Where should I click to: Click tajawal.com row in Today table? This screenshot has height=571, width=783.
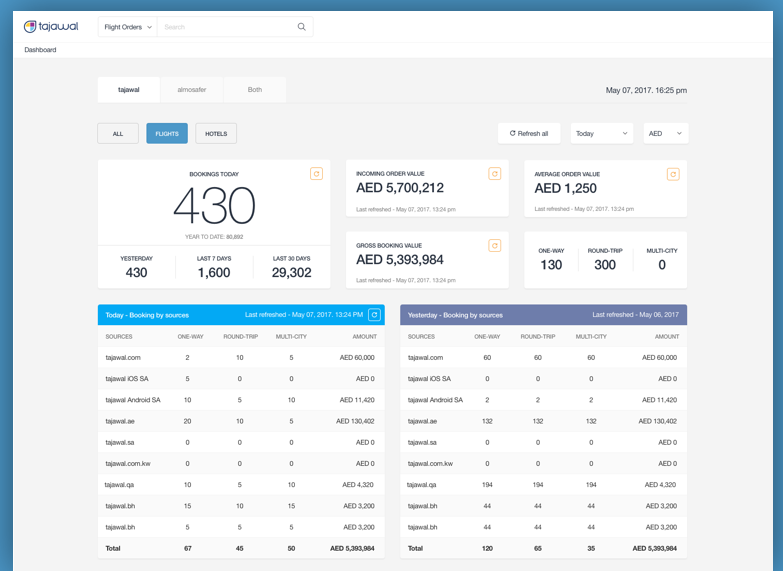pyautogui.click(x=241, y=358)
